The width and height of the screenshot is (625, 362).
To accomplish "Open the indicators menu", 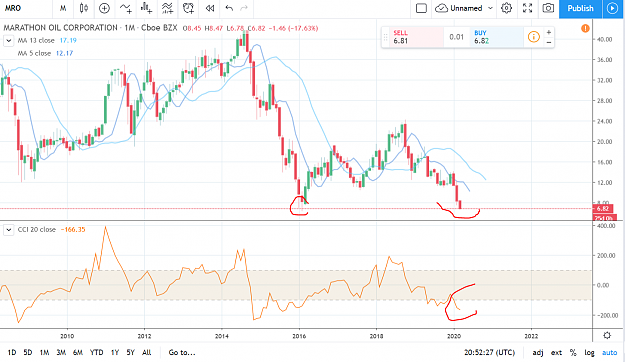I will click(x=126, y=8).
